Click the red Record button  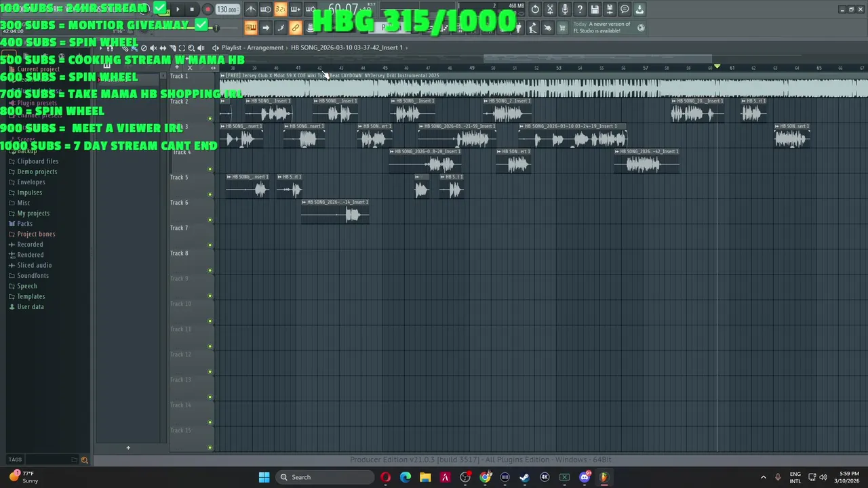click(208, 9)
